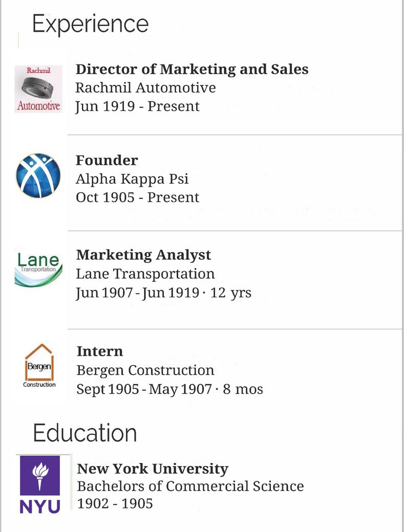
Task: Open the Marketing Analyst position title
Action: (143, 255)
